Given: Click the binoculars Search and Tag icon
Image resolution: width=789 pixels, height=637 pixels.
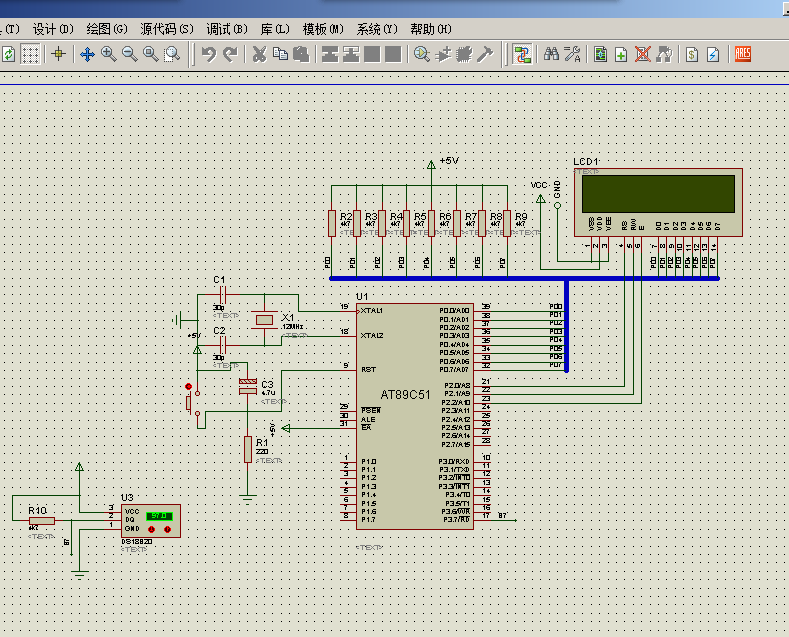Looking at the screenshot, I should click(x=551, y=54).
